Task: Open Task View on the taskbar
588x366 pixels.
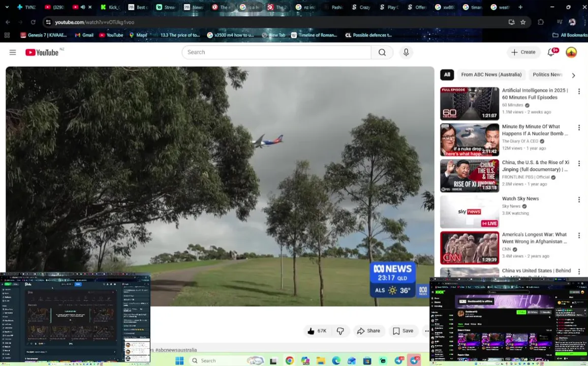Action: click(273, 360)
